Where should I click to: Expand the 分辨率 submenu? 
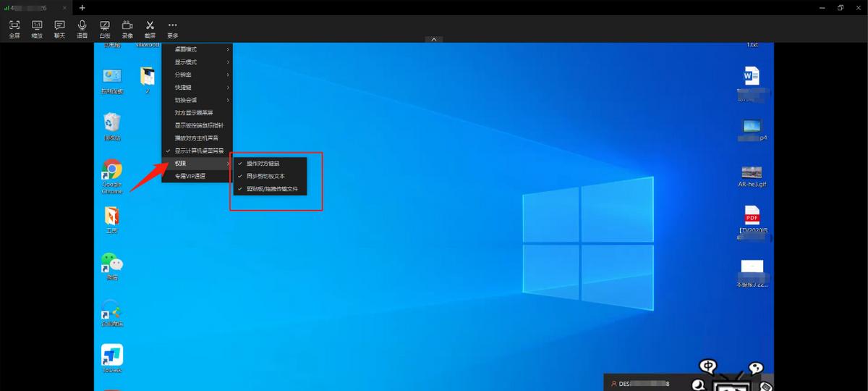pos(197,75)
